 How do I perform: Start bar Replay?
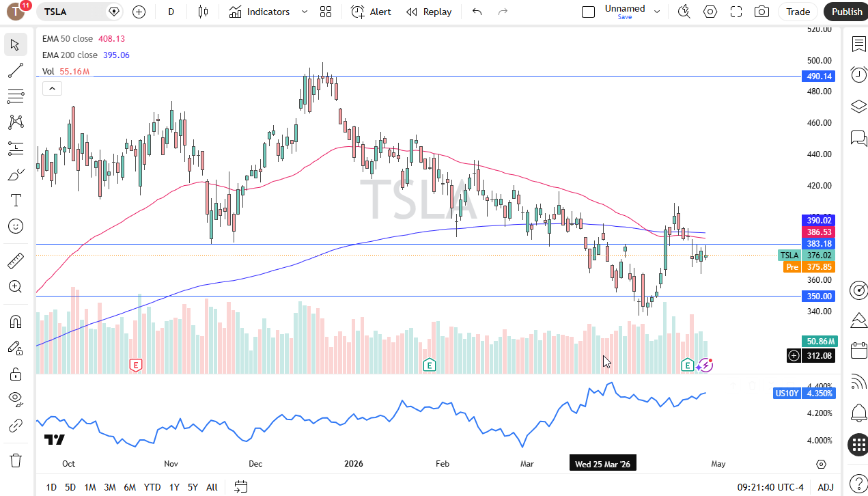coord(429,12)
